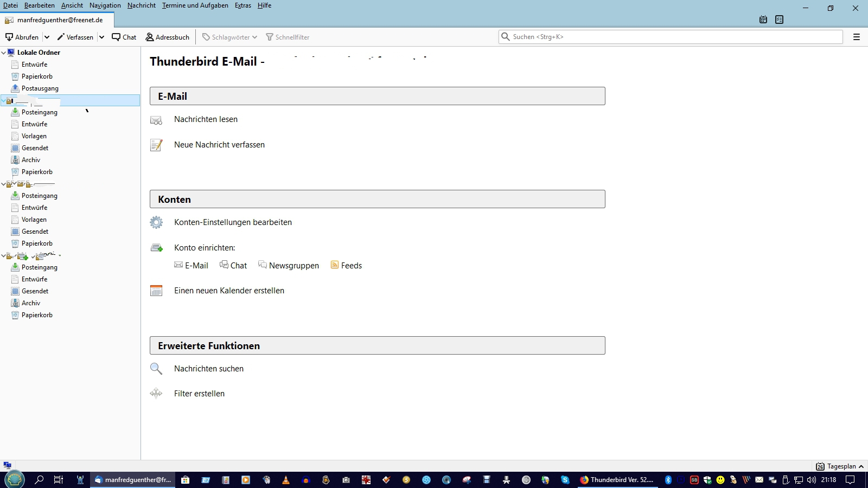868x488 pixels.
Task: Click Filter erstellen link
Action: tap(199, 394)
